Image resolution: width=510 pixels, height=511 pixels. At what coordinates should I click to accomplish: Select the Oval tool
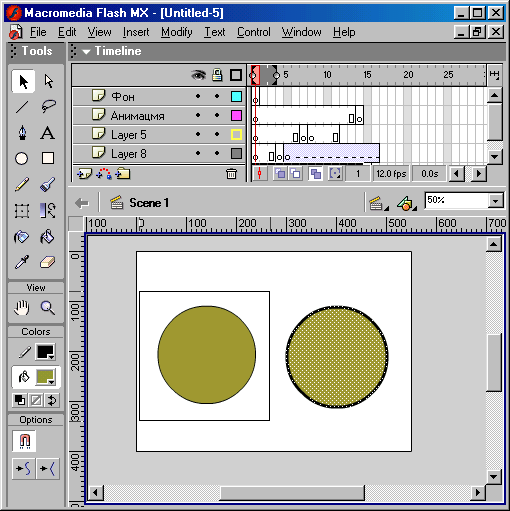(22, 158)
